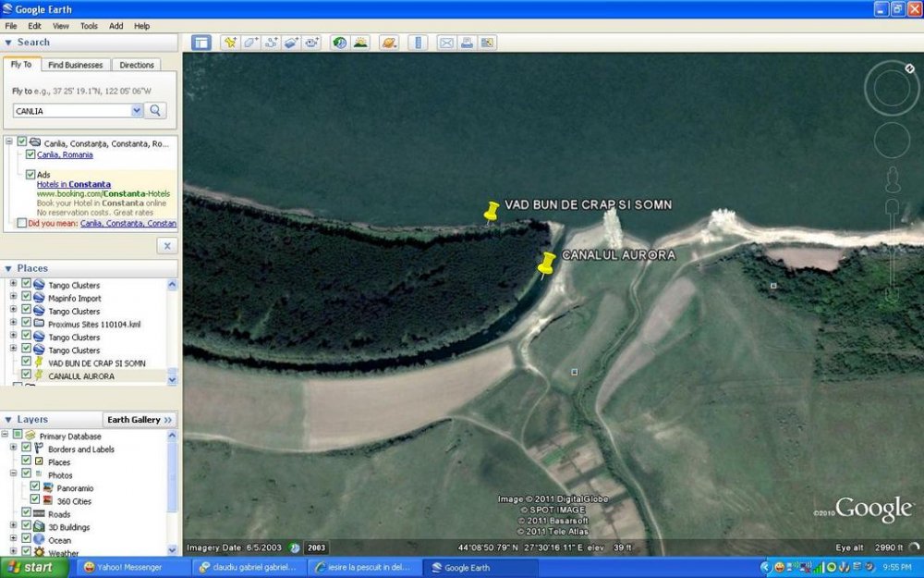Uncheck the Mapinfo Import checkbox
The image size is (924, 578).
[x=26, y=298]
